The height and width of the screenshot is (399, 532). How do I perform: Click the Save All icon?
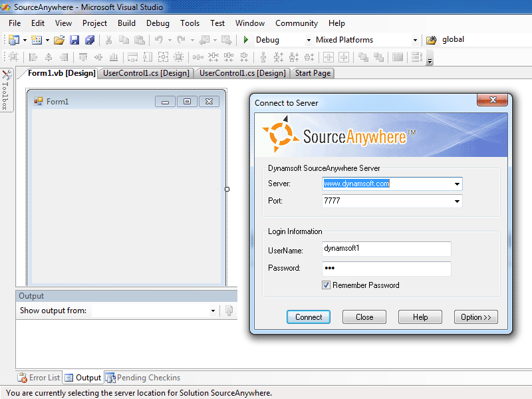[x=89, y=39]
